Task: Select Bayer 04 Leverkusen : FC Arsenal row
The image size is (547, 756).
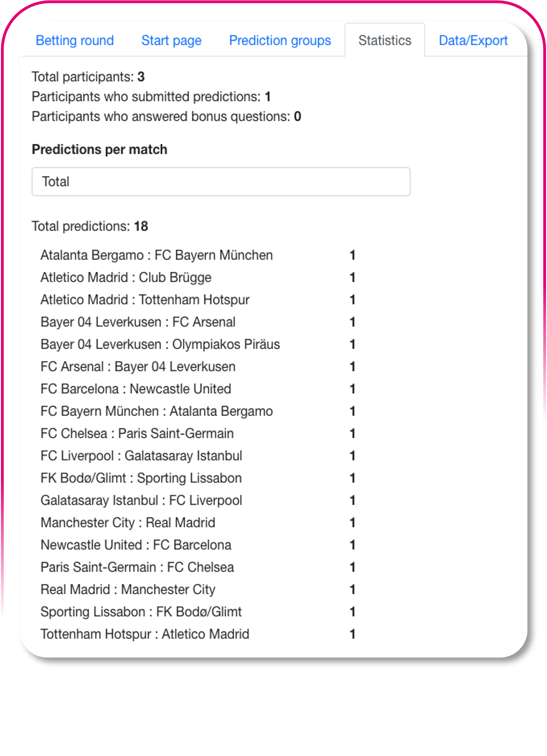Action: [x=138, y=322]
